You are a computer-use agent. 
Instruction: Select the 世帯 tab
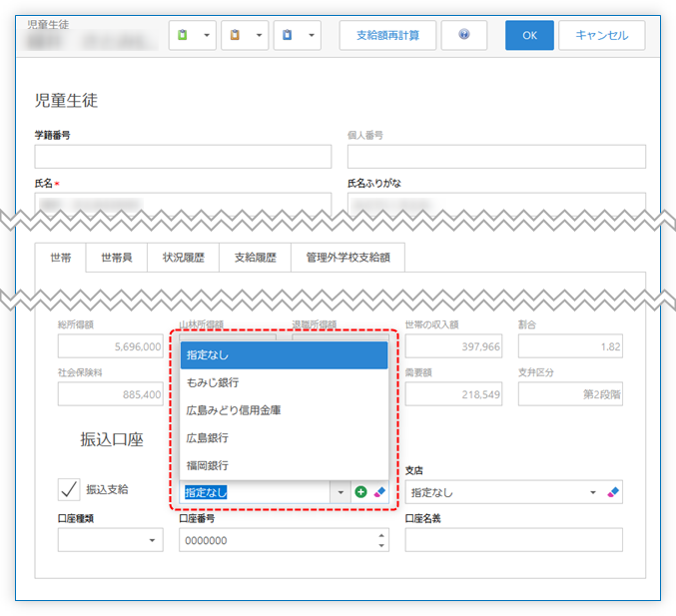60,258
